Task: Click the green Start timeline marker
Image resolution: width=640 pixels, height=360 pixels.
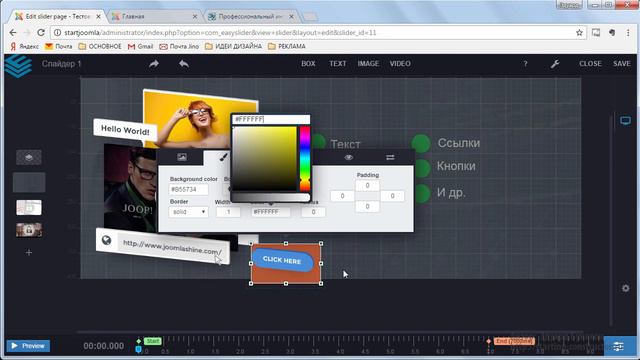Action: coord(153,341)
